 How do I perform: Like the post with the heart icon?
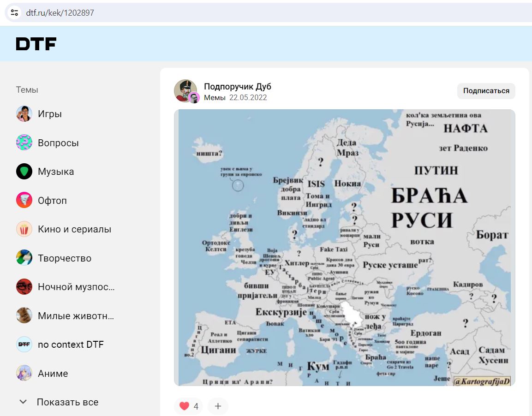(x=184, y=406)
